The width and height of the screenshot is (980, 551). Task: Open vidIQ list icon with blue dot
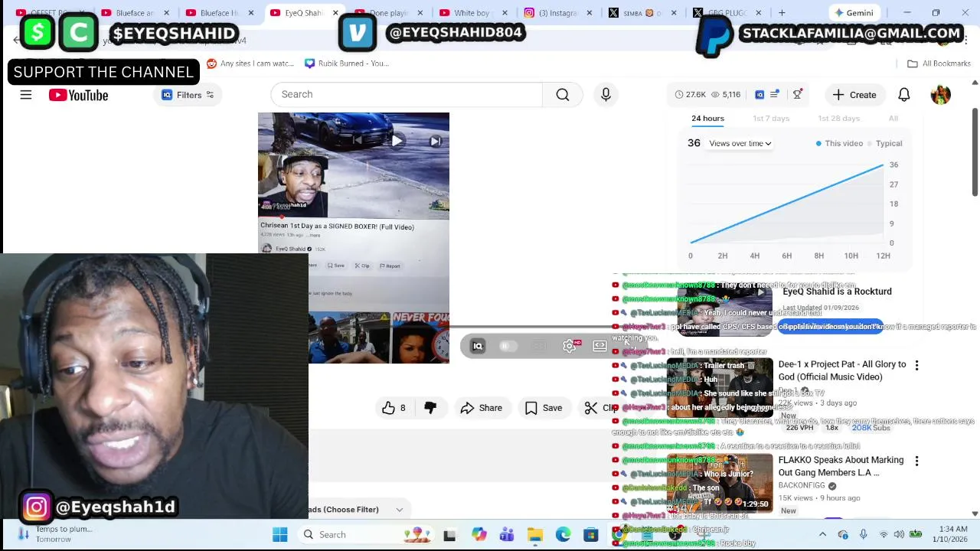(774, 95)
